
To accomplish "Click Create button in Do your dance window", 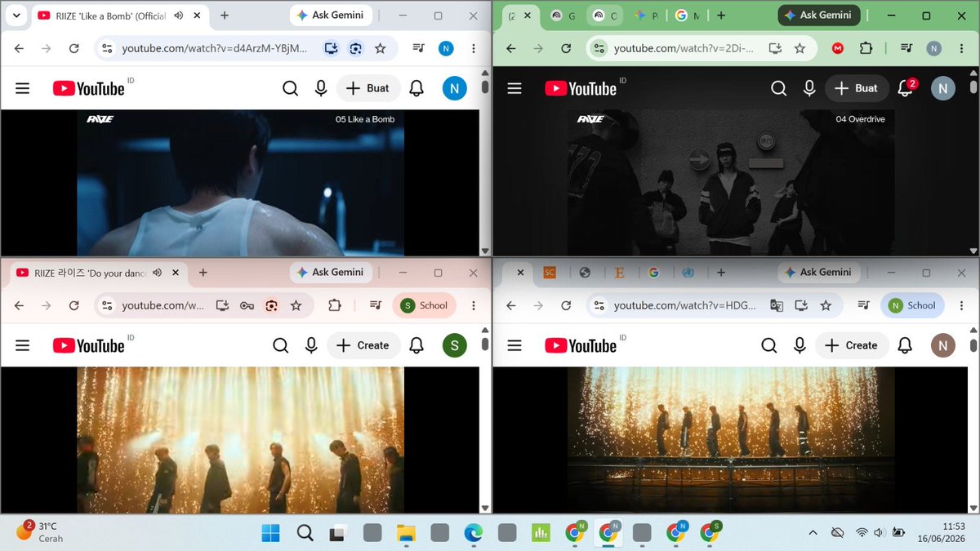I will coord(363,345).
